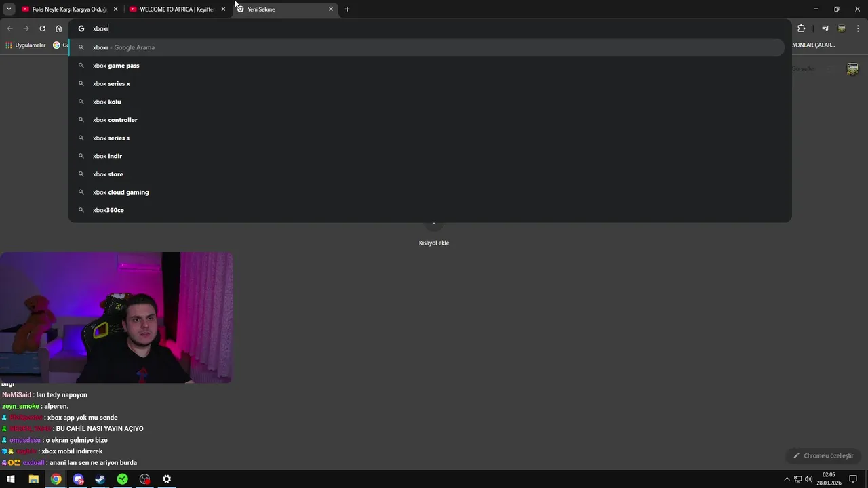Click the browser forward arrow

tap(26, 28)
